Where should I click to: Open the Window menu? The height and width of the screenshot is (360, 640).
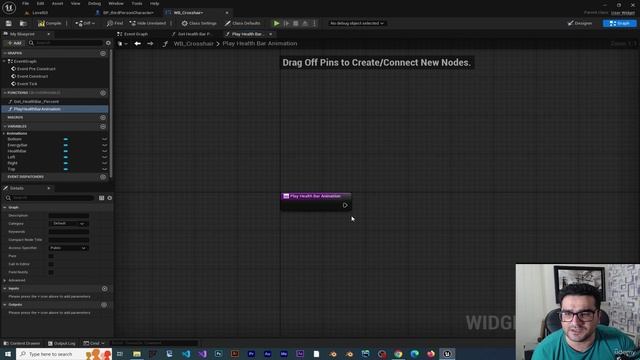click(116, 3)
